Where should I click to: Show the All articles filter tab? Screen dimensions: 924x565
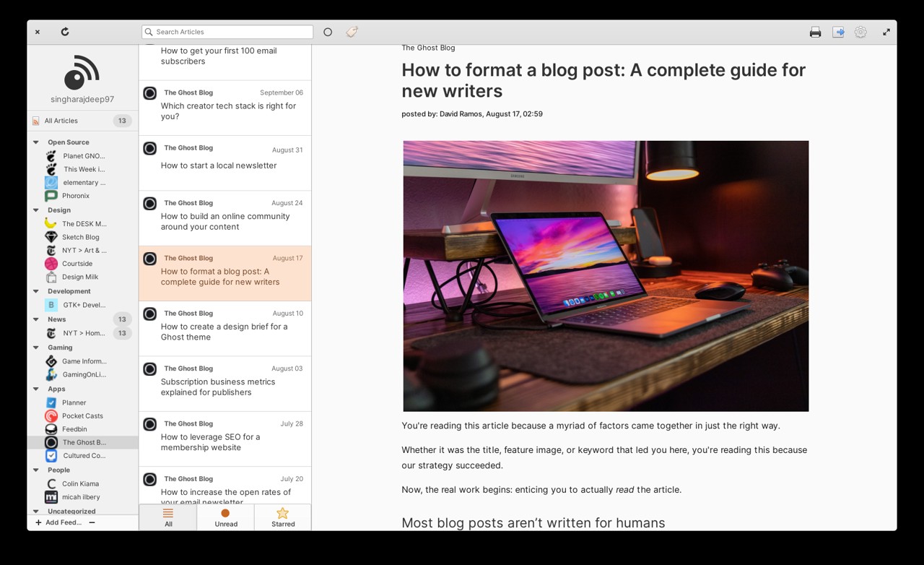168,517
